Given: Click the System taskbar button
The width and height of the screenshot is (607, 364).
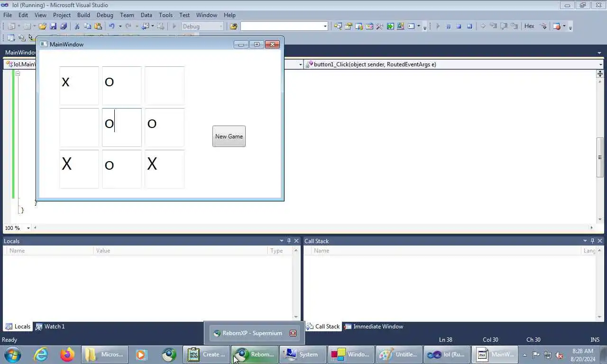Looking at the screenshot, I should pyautogui.click(x=303, y=354).
